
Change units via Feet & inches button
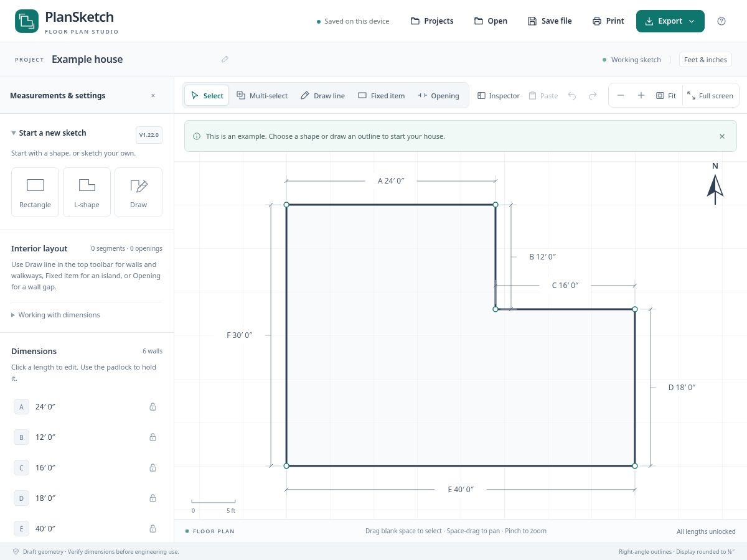click(705, 60)
